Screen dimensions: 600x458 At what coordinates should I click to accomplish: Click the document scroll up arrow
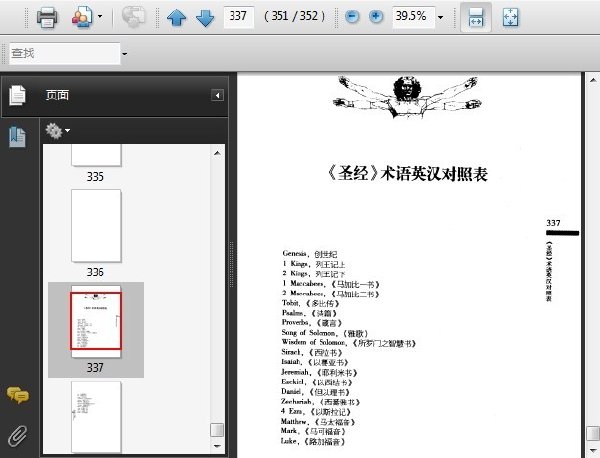593,80
